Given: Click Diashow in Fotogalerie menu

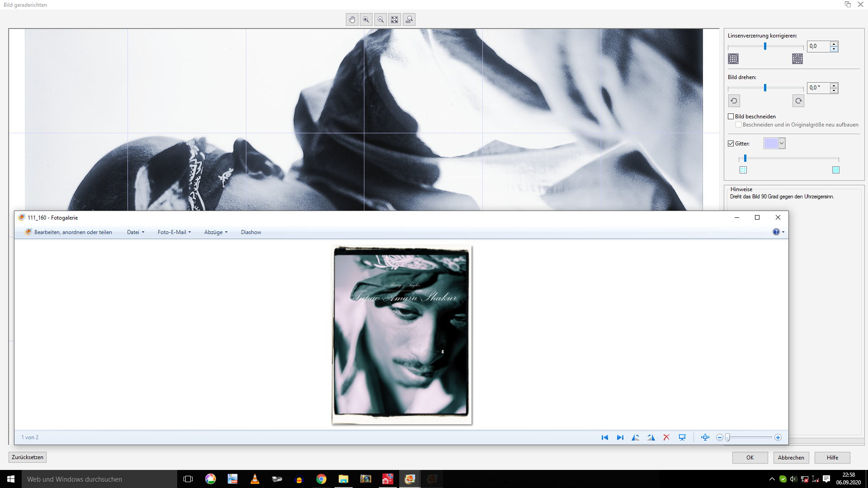Looking at the screenshot, I should coord(251,232).
